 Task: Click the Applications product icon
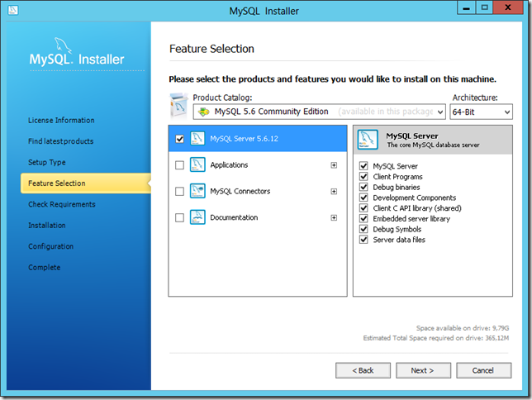(197, 164)
